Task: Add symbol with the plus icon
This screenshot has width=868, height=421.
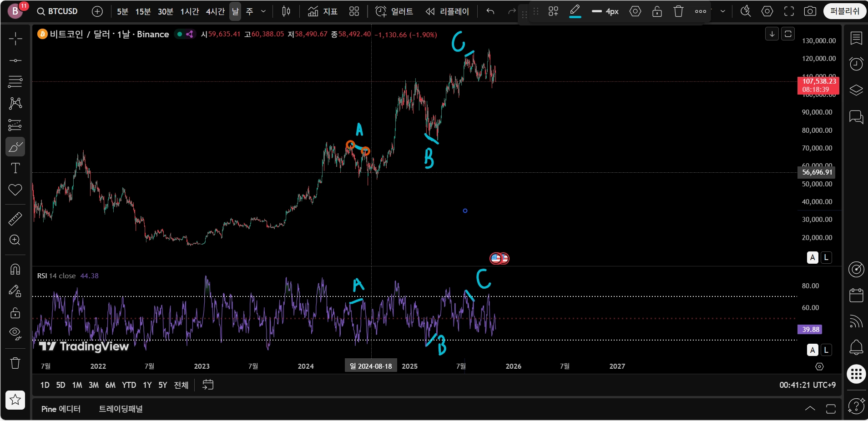Action: (97, 11)
